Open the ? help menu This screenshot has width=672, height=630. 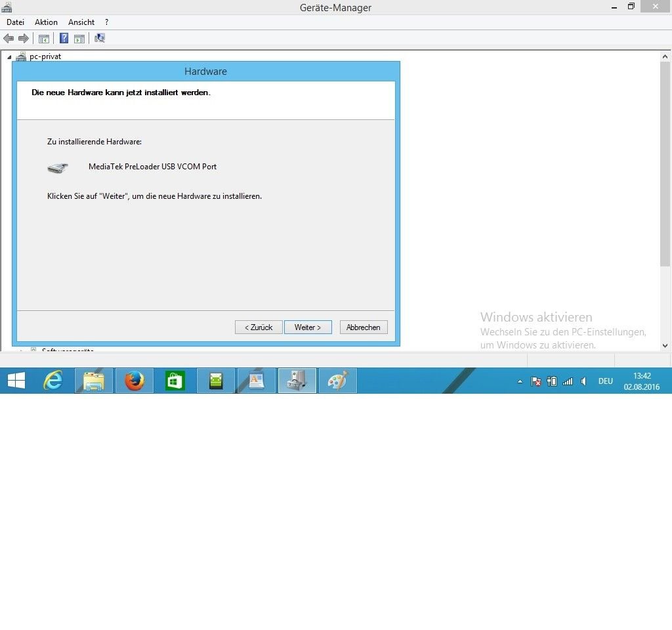pyautogui.click(x=107, y=22)
